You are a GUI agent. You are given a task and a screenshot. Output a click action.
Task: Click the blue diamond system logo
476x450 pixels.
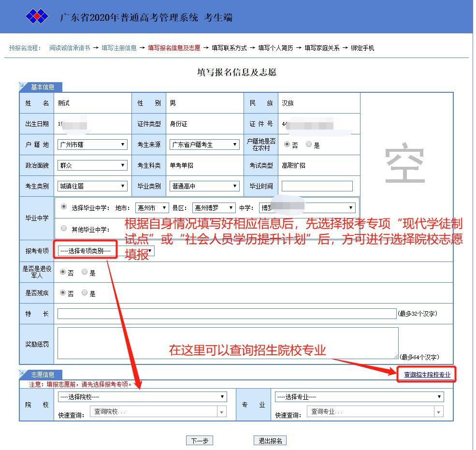pyautogui.click(x=37, y=17)
